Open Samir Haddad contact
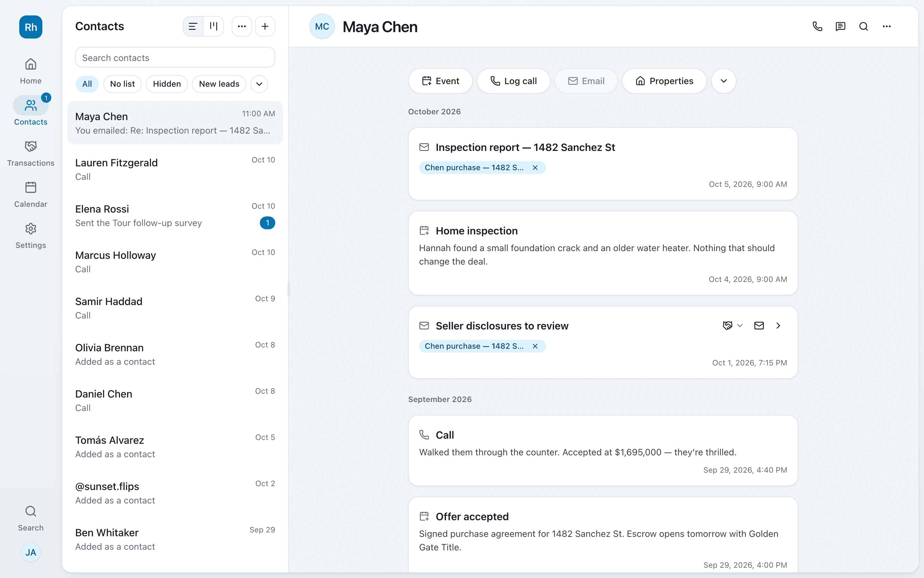Viewport: 924px width, 578px height. tap(175, 308)
